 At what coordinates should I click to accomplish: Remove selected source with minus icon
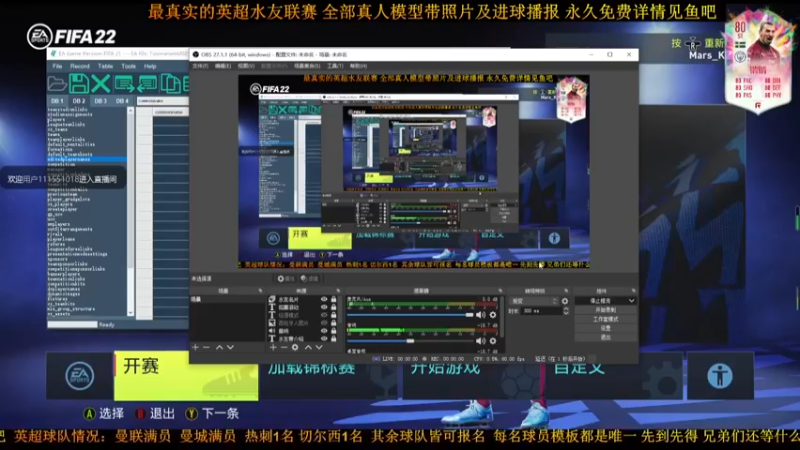pyautogui.click(x=284, y=347)
